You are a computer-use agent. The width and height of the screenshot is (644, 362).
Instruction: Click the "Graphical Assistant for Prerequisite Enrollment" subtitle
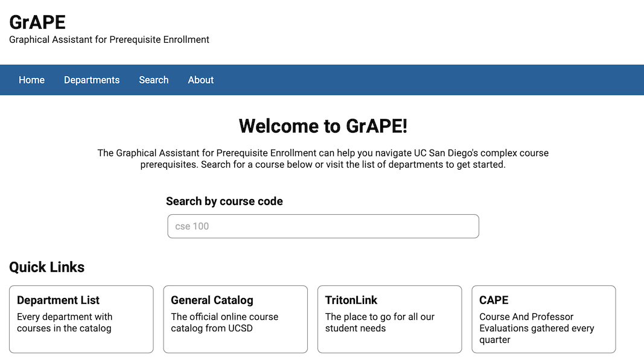coord(109,40)
